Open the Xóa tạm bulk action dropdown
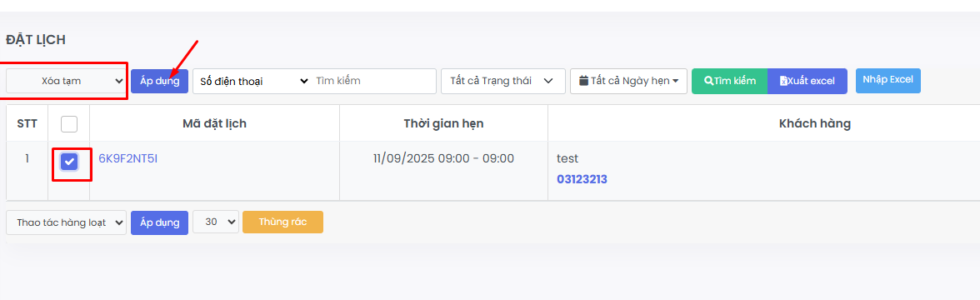 (67, 81)
